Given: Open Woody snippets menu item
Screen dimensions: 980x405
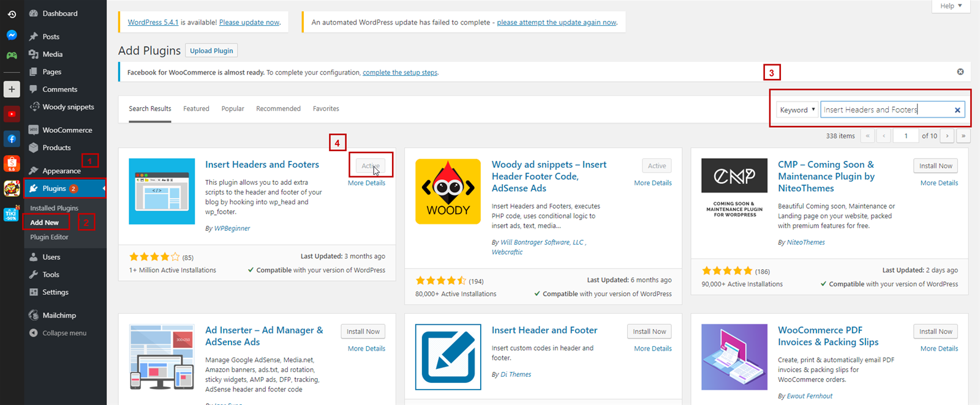Looking at the screenshot, I should (68, 107).
